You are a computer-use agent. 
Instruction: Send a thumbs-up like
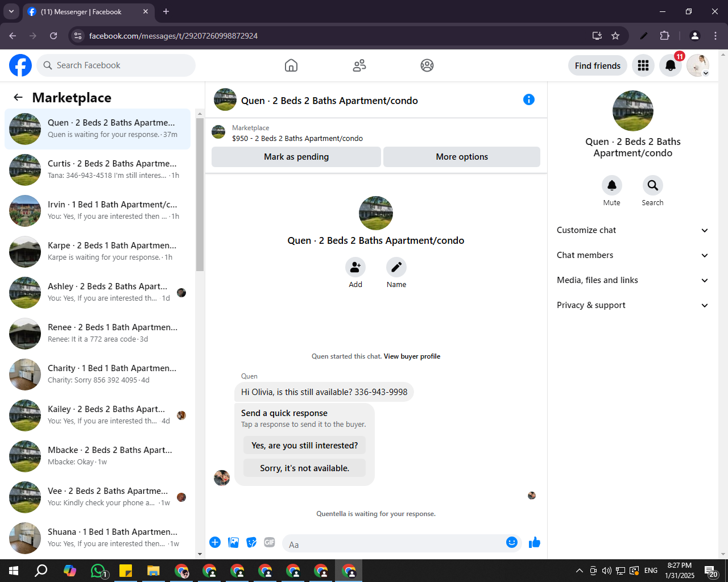[535, 542]
